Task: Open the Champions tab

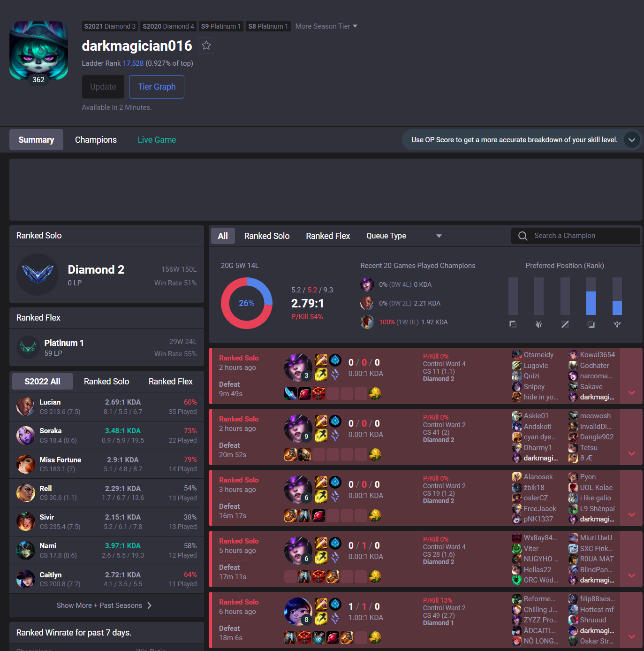Action: coord(96,140)
